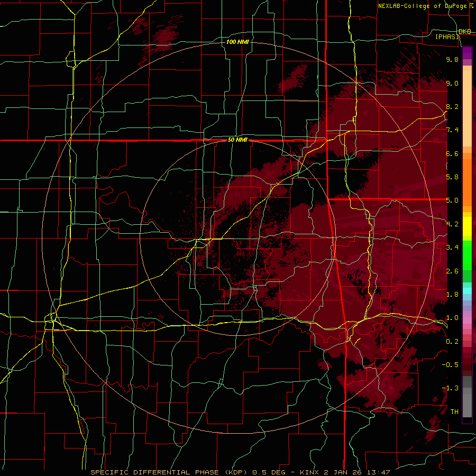This screenshot has width=476, height=476.
Task: Click the 5.8 scale value
Action: pyautogui.click(x=452, y=177)
